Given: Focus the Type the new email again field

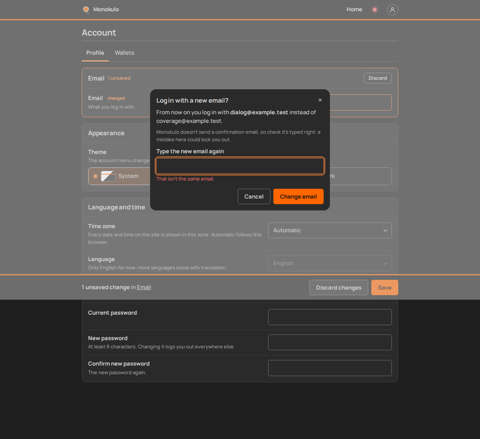Looking at the screenshot, I should (x=240, y=166).
